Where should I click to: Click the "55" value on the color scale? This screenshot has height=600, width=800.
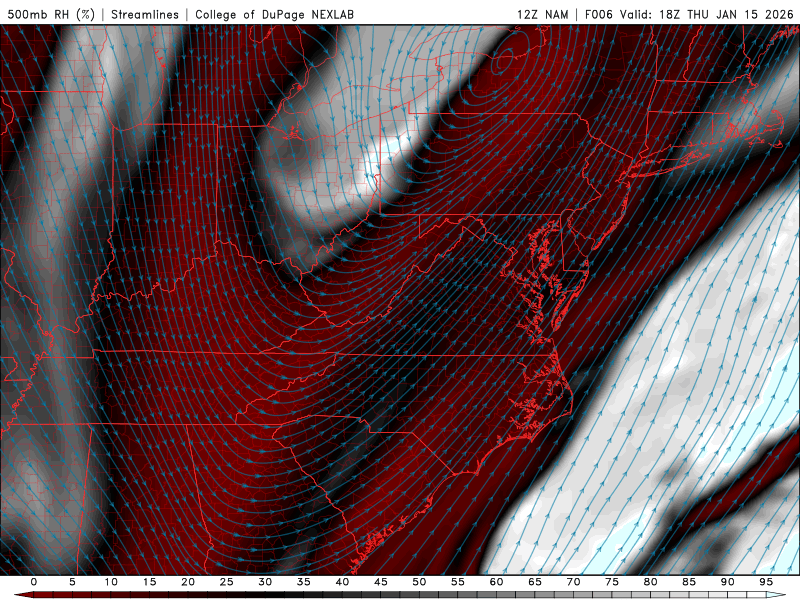coord(458,582)
